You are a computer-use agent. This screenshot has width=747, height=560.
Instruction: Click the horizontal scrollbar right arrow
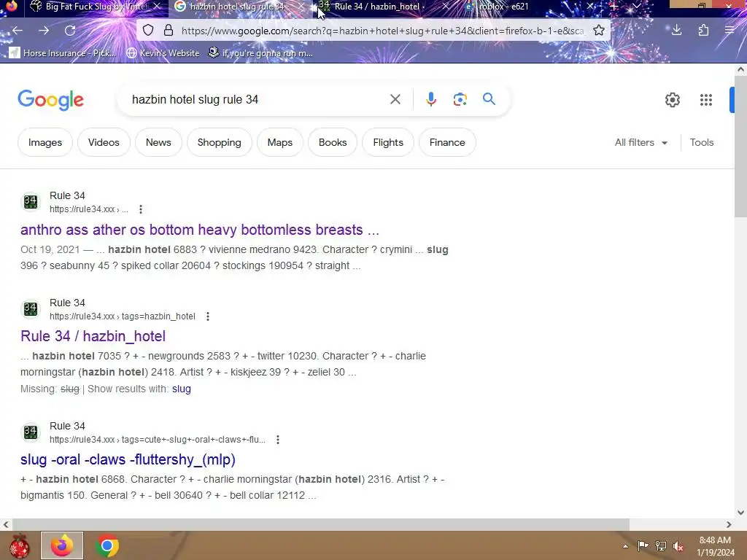click(729, 524)
